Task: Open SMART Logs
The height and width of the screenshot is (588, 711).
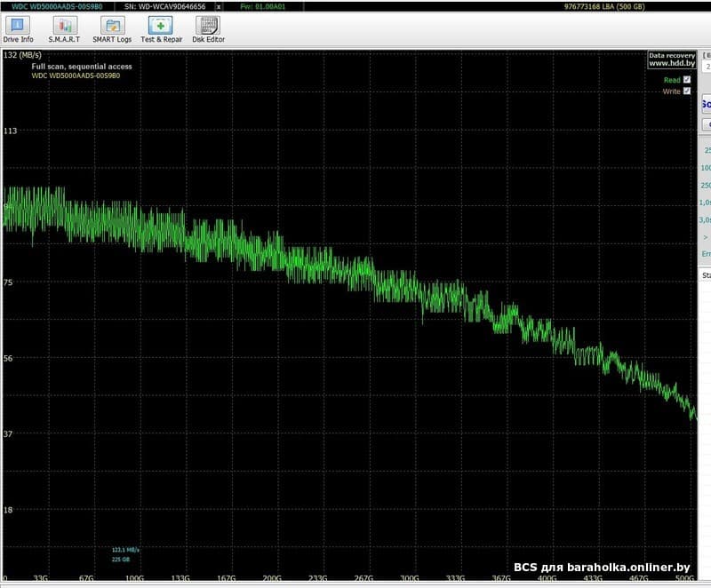Action: click(x=112, y=29)
